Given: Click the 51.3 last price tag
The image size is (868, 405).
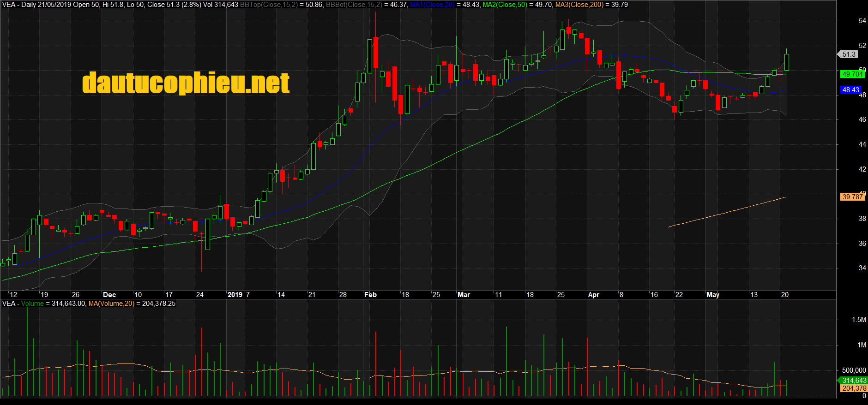Looking at the screenshot, I should 849,54.
